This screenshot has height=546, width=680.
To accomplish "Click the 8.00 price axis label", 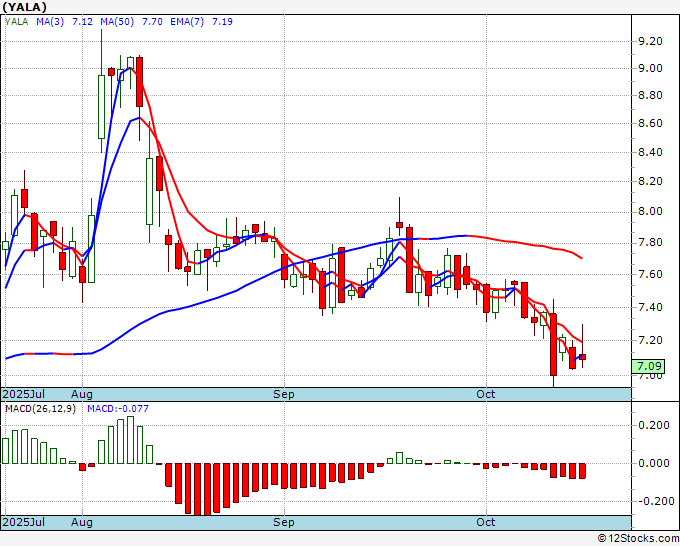I will click(x=650, y=212).
